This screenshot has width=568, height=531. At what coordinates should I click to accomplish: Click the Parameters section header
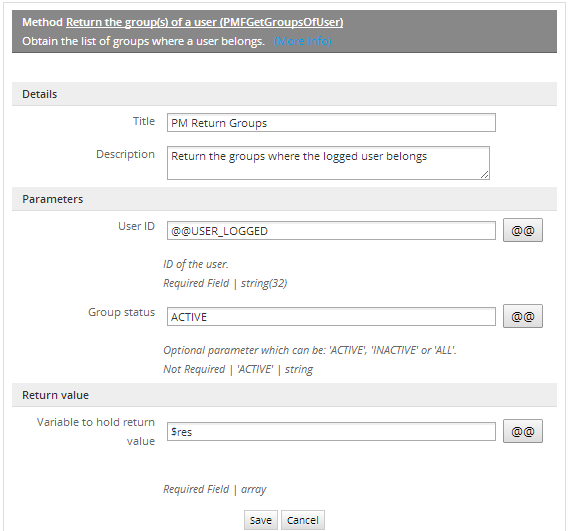click(x=284, y=199)
